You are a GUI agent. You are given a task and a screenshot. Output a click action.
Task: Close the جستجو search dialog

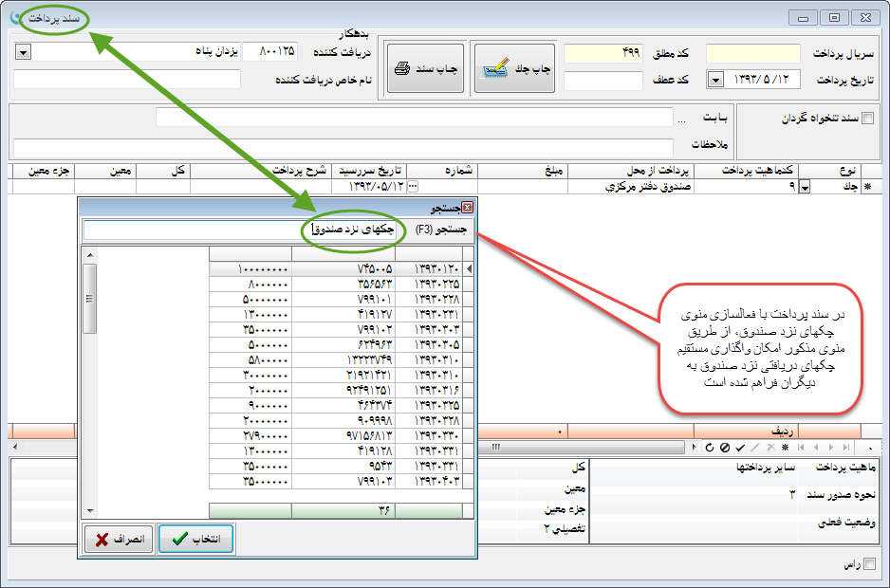pyautogui.click(x=467, y=207)
